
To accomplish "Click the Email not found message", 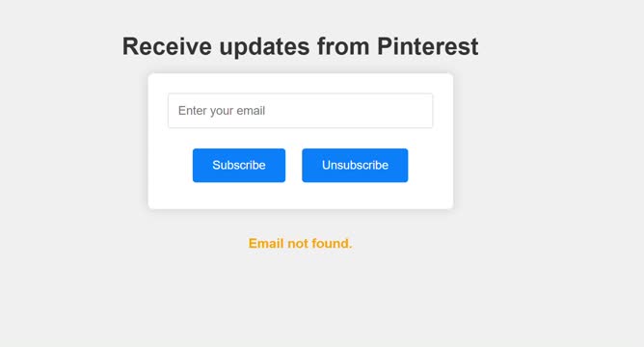I will 300,243.
